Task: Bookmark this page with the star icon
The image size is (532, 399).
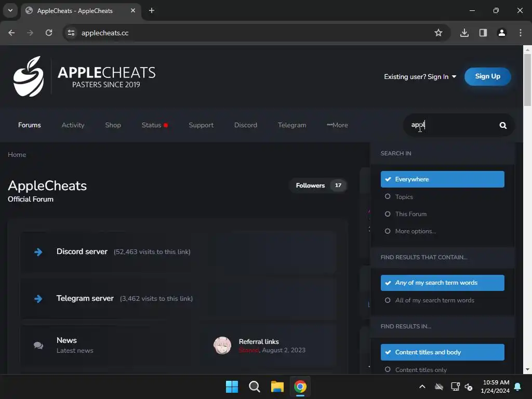Action: 438,33
